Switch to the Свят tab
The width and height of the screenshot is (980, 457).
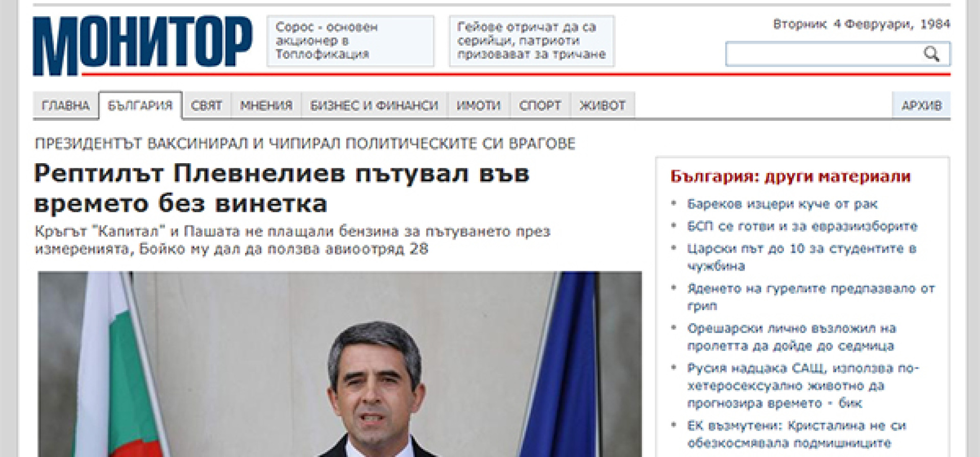pyautogui.click(x=206, y=106)
